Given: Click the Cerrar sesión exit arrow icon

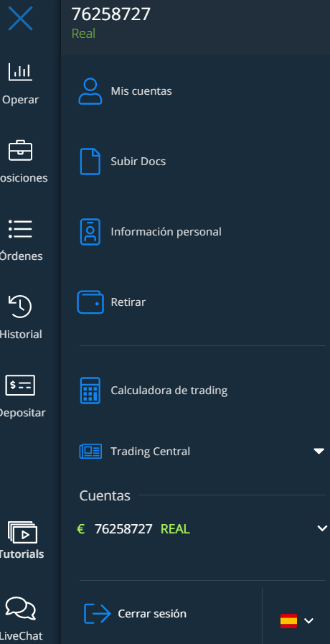Looking at the screenshot, I should coord(98,614).
